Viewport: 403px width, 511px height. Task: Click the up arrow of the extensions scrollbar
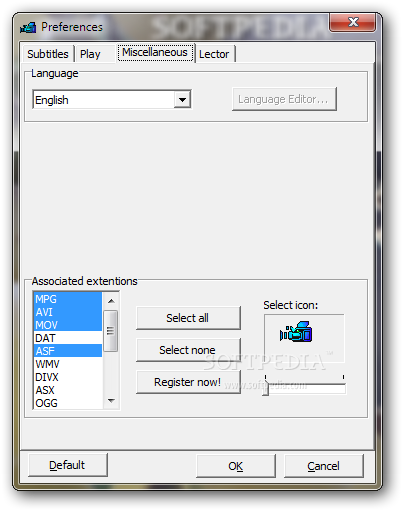(x=111, y=301)
